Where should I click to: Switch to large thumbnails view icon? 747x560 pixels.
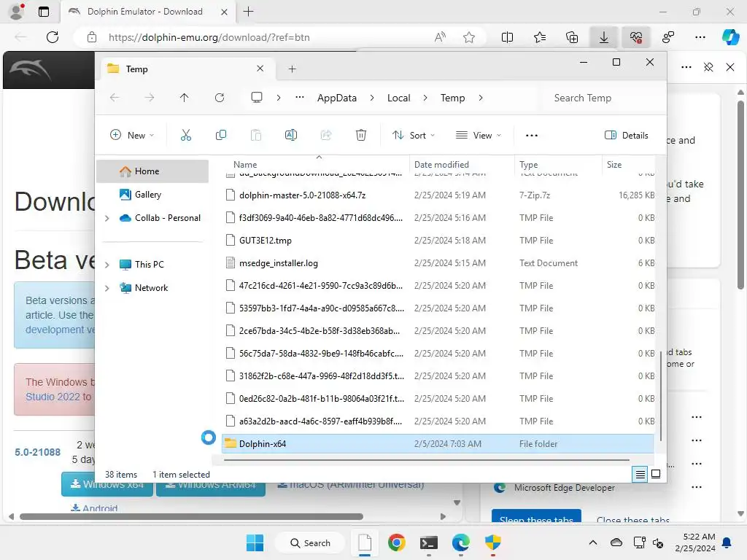pos(656,474)
